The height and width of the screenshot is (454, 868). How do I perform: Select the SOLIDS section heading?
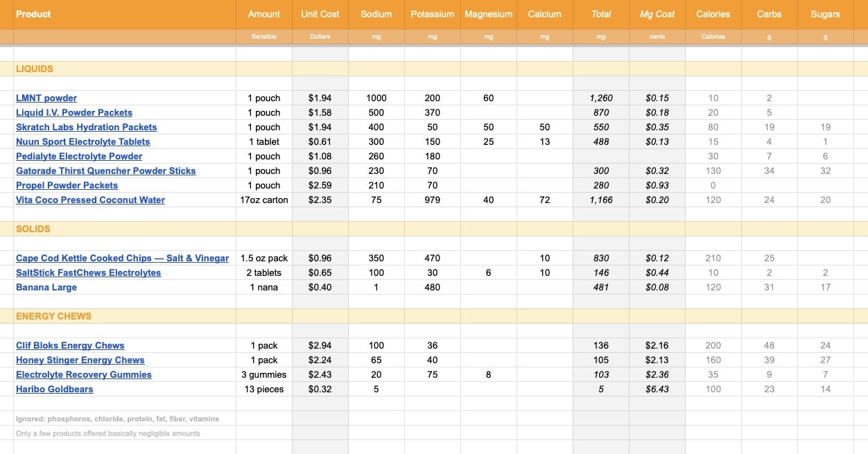coord(33,229)
